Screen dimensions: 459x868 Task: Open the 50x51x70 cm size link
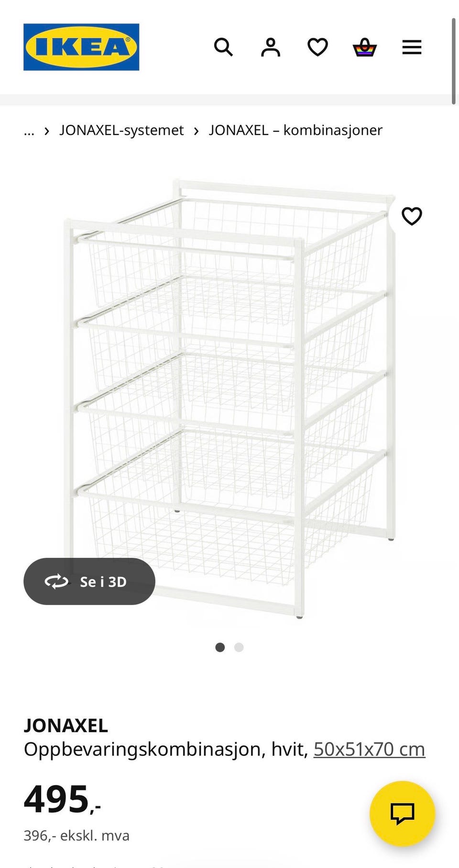coord(369,749)
